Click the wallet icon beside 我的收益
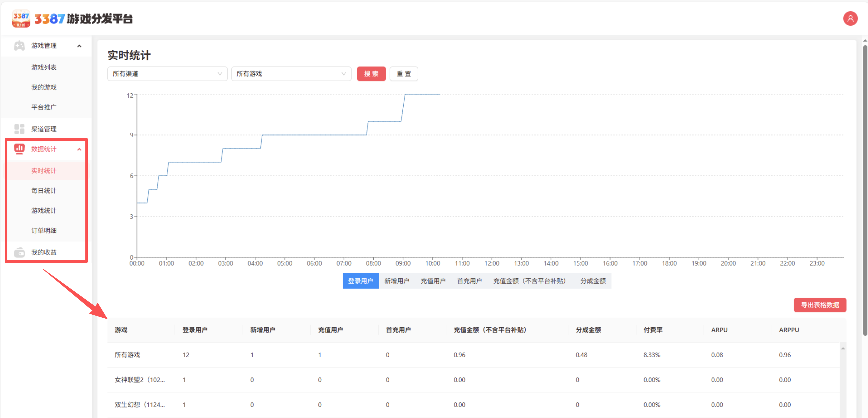This screenshot has height=418, width=868. (x=19, y=252)
